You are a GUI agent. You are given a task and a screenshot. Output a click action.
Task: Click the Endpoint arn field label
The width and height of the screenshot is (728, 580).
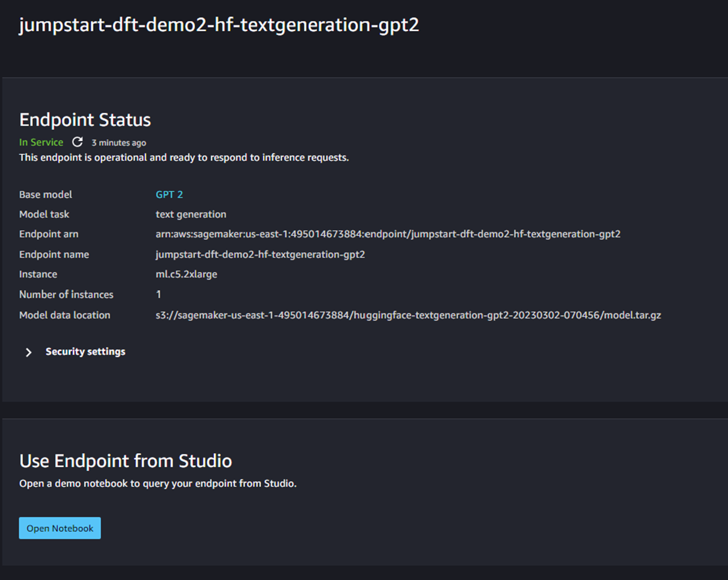tap(49, 234)
